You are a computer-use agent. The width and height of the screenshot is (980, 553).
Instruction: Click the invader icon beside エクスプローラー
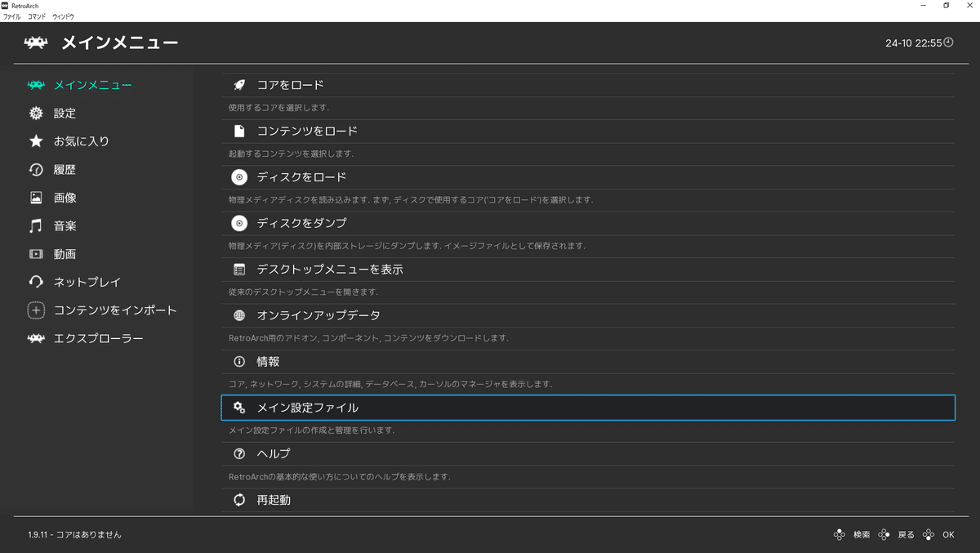tap(36, 338)
